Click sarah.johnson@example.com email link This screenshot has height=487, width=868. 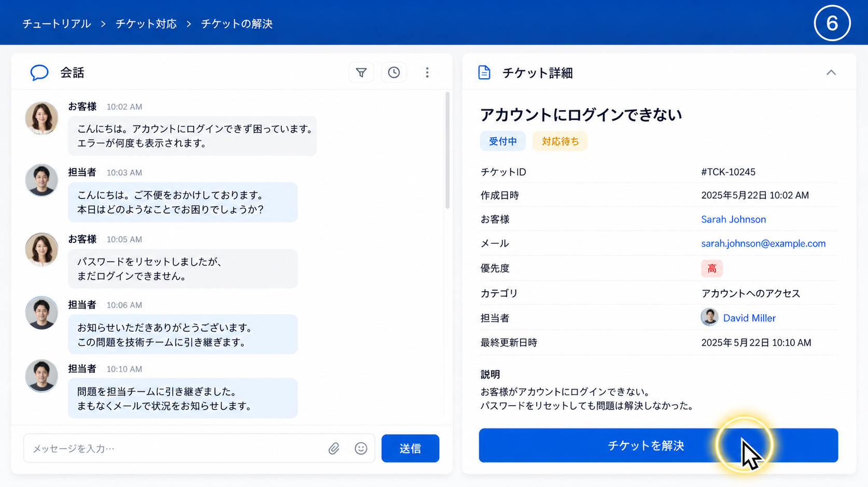click(x=763, y=244)
